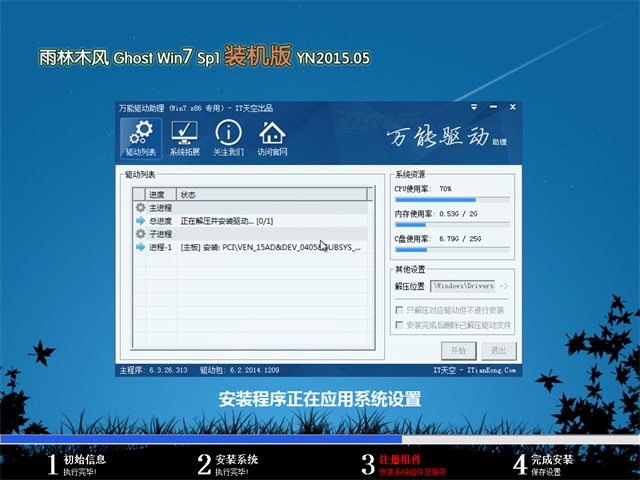Click the C盘使用率 progress bar
Viewport: 640px width, 480px height.
tap(452, 250)
